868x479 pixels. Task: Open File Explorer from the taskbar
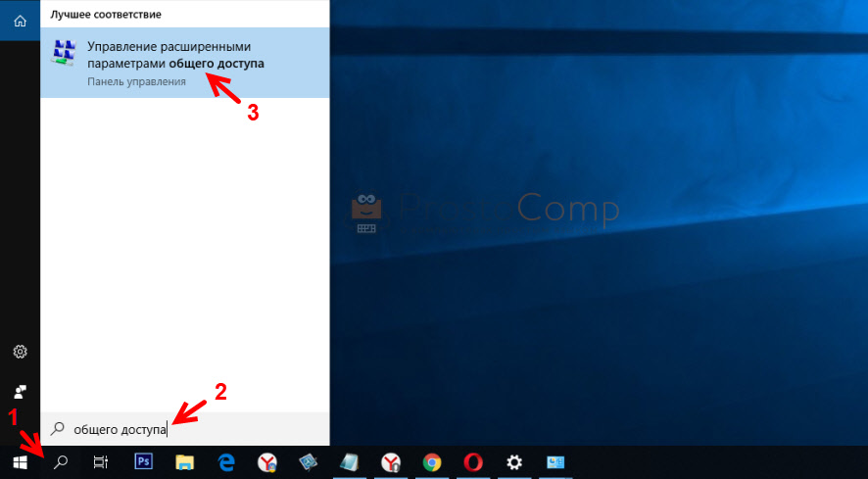click(x=185, y=461)
